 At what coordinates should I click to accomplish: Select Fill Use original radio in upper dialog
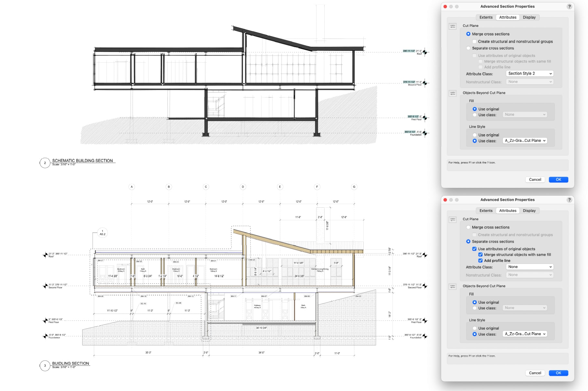(x=475, y=109)
